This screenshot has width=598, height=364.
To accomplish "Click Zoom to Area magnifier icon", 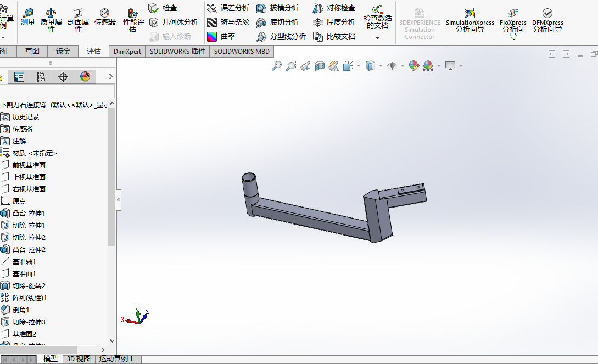I will (x=291, y=66).
